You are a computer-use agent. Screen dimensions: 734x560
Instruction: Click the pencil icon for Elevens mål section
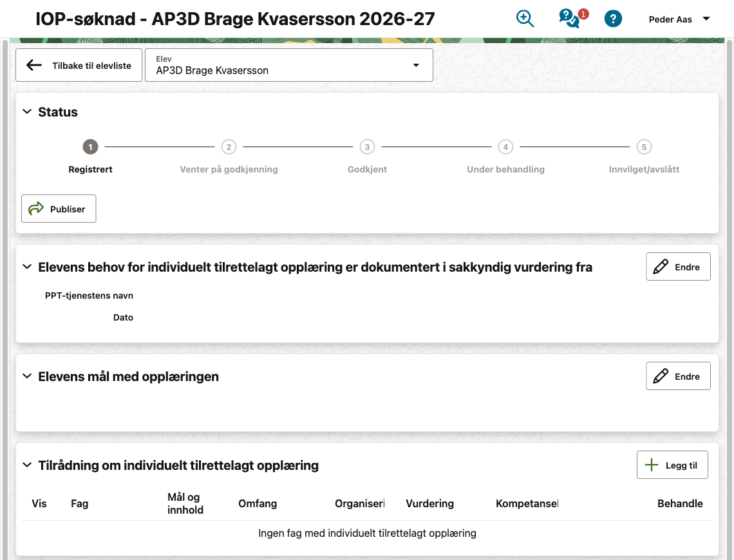coord(661,376)
